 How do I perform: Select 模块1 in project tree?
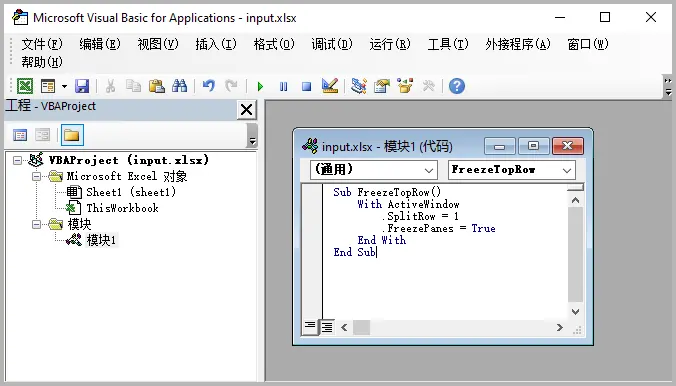[101, 240]
